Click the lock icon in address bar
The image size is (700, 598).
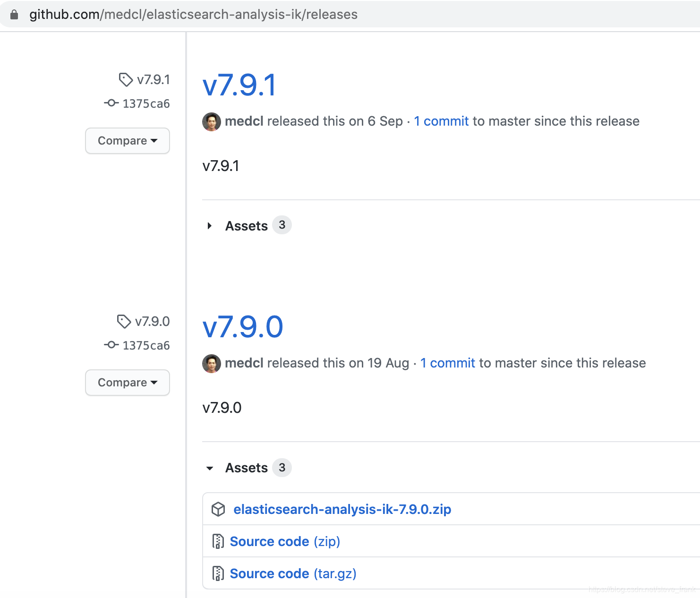click(x=14, y=15)
